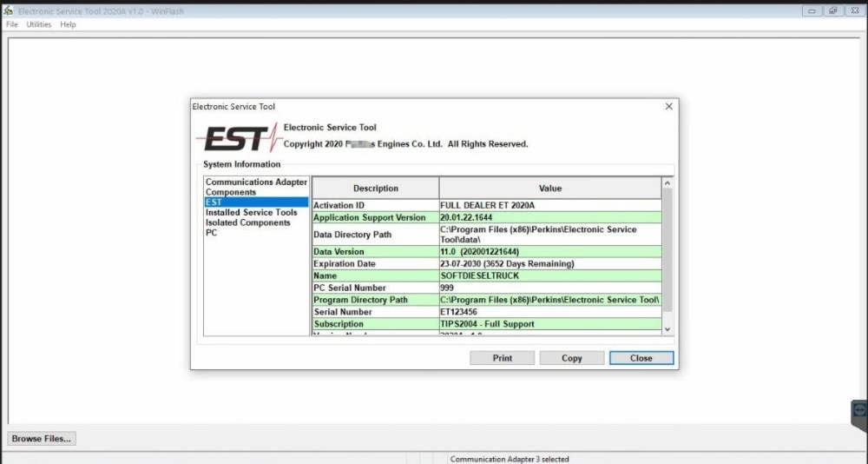
Task: Click the Close button in the dialog
Action: [641, 358]
